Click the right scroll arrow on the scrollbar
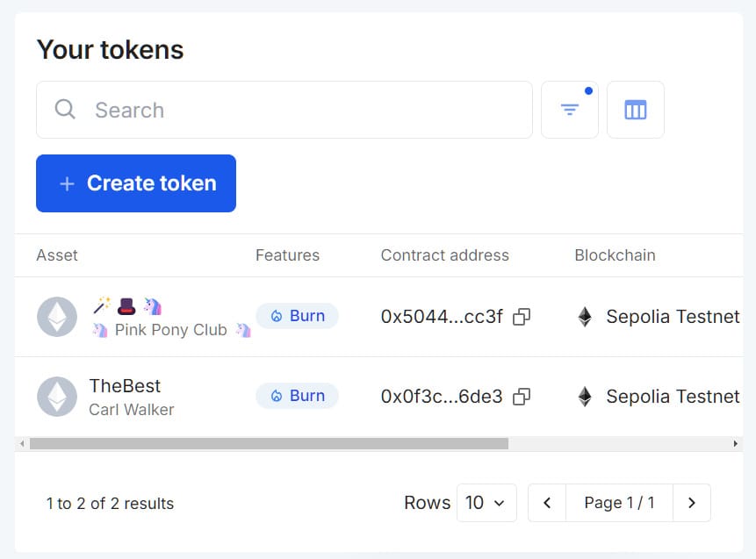756x559 pixels. pyautogui.click(x=737, y=443)
